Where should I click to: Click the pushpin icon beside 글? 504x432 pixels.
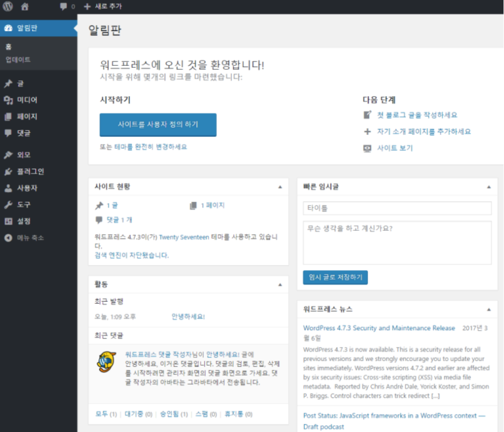click(8, 84)
